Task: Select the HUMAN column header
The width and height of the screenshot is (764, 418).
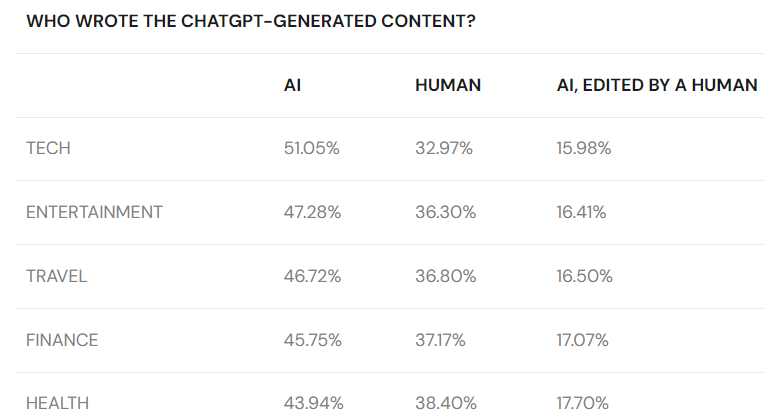Action: 448,85
